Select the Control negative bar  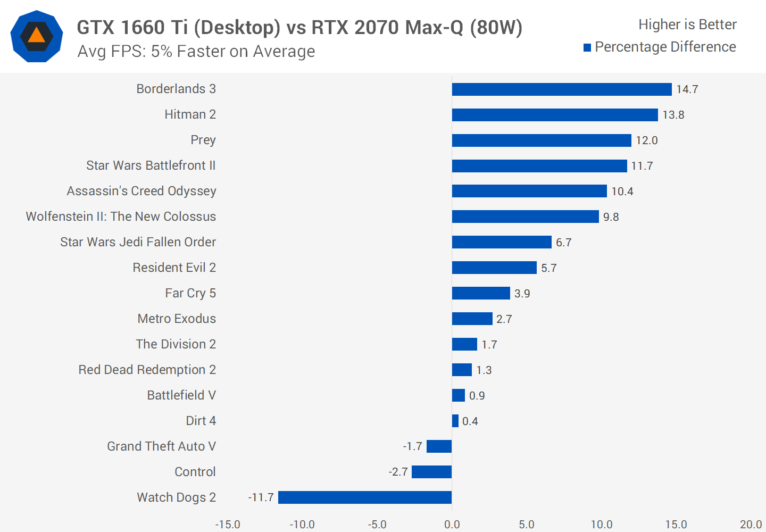431,472
